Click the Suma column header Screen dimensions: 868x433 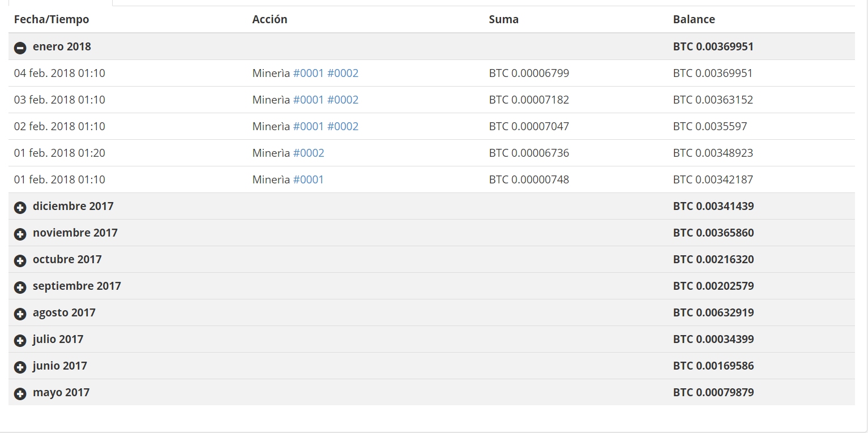coord(503,19)
